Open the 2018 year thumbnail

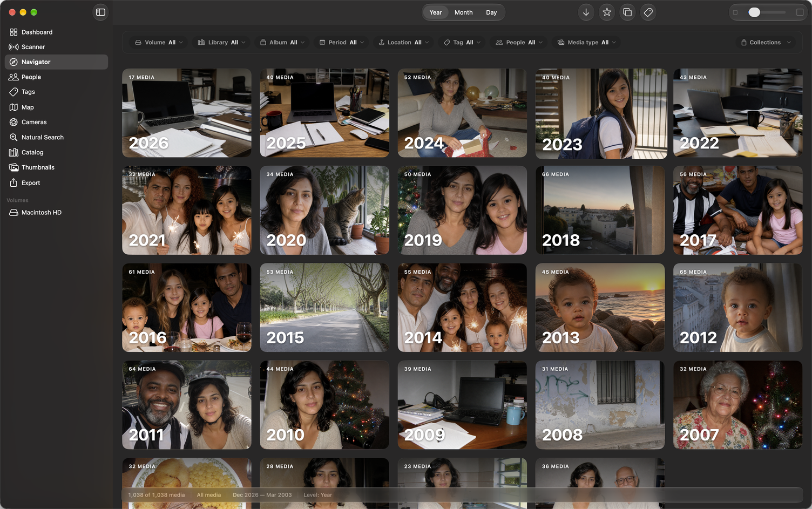(600, 210)
